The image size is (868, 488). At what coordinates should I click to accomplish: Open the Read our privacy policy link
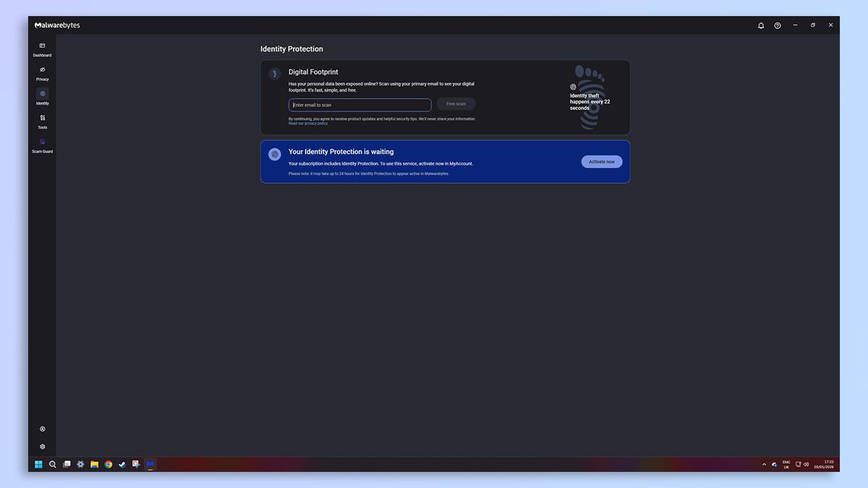[x=308, y=124]
